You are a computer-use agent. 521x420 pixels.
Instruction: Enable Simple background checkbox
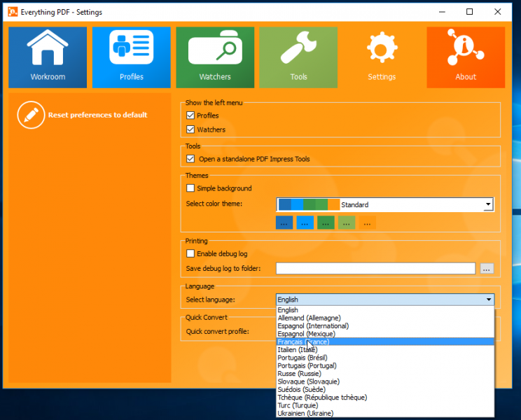(x=190, y=188)
